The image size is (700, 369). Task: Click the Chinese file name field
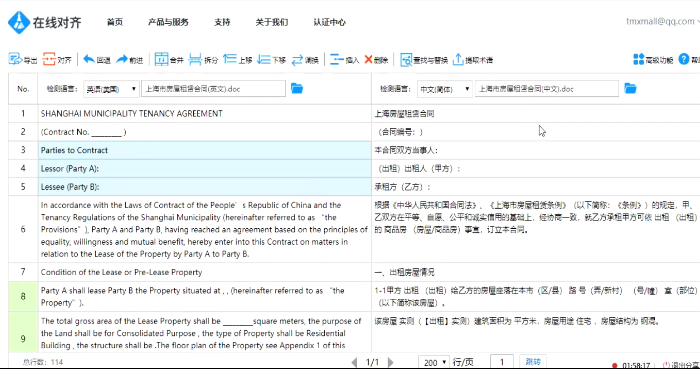(547, 88)
